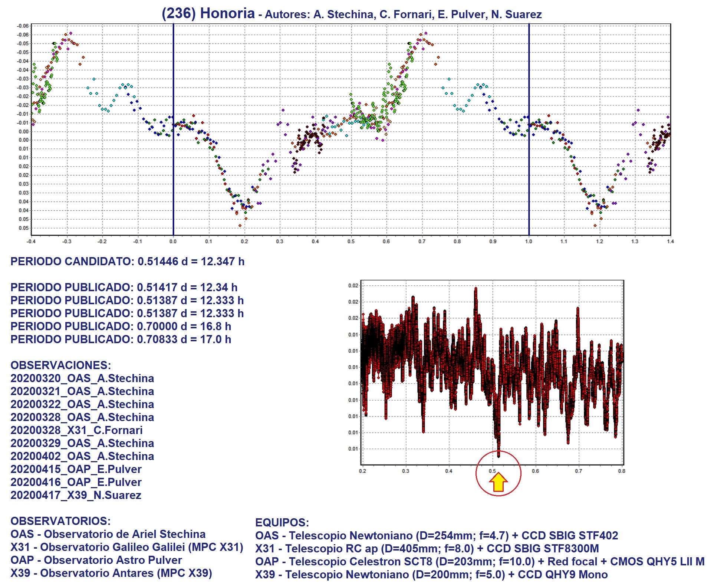Click the "1.4" x-axis label of the light curve
This screenshot has width=714, height=588.
(x=670, y=242)
